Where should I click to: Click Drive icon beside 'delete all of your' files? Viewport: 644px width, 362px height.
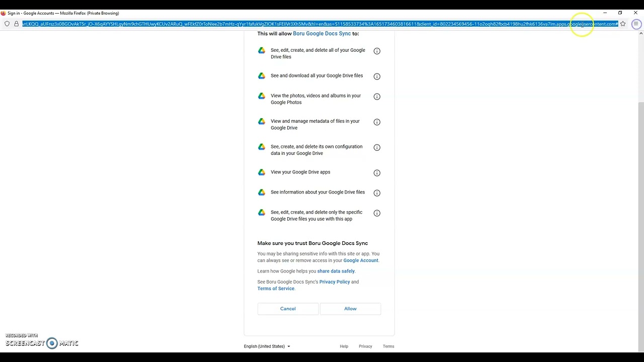tap(262, 50)
